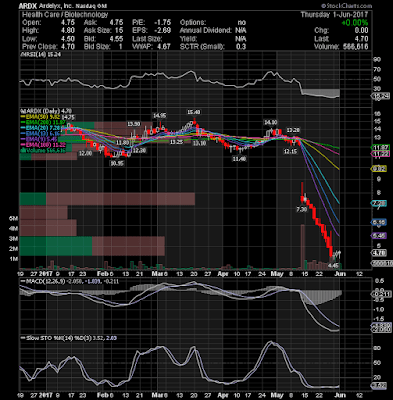Viewport: 393px width, 400px height.
Task: Click the ARDX (Daily) 4.70 legend label
Action: [47, 111]
